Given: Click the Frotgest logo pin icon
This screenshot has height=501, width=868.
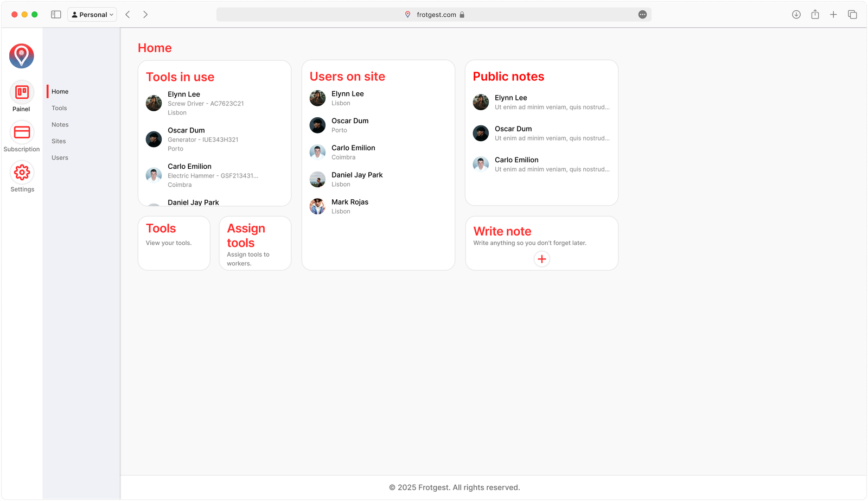Looking at the screenshot, I should click(22, 56).
